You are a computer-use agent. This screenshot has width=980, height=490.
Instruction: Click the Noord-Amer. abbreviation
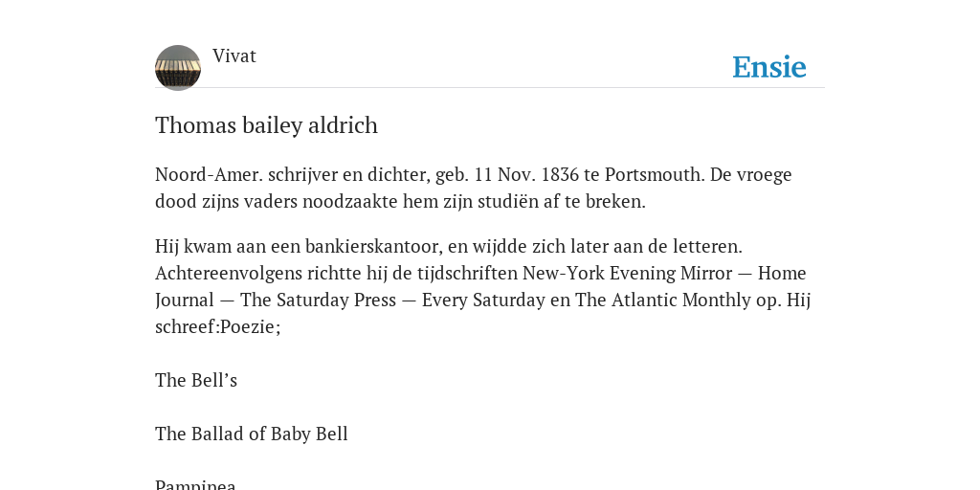tap(209, 175)
